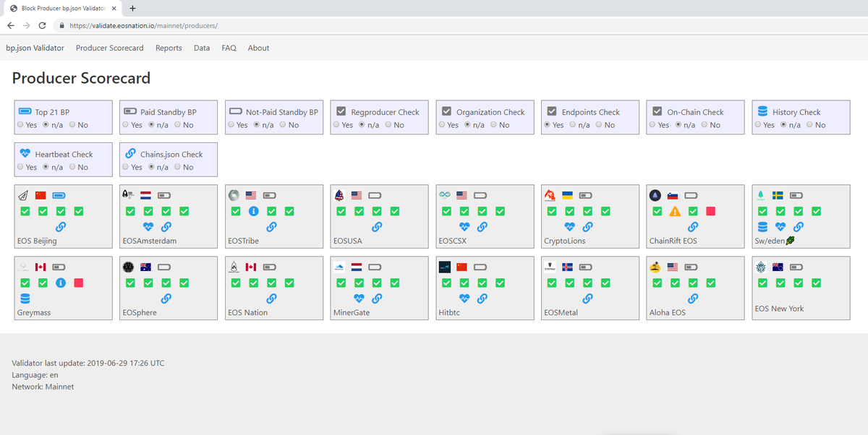Click the heartbeat icon in EOSAmsterdam card
The image size is (868, 435).
coord(148,227)
